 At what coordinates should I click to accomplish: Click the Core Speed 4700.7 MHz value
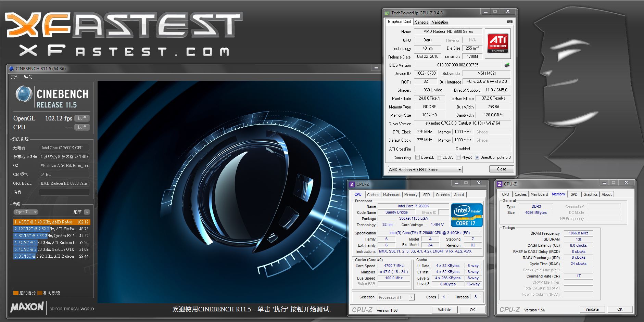tap(394, 266)
